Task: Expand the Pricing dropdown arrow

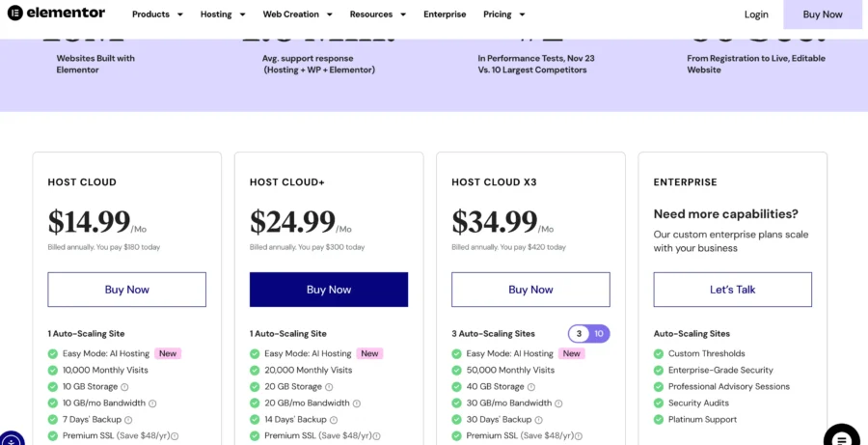Action: pos(522,15)
